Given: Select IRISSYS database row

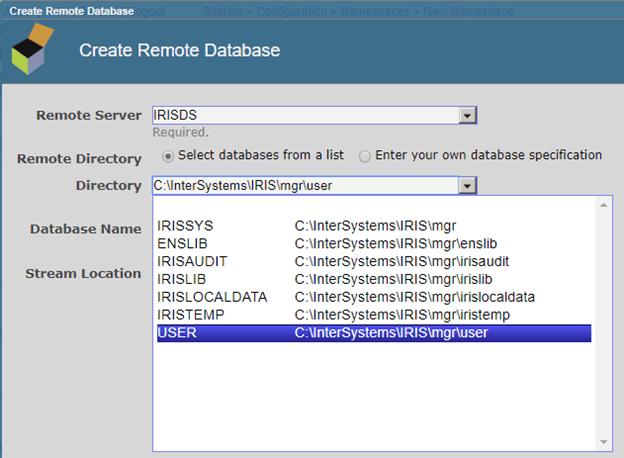Looking at the screenshot, I should 374,226.
